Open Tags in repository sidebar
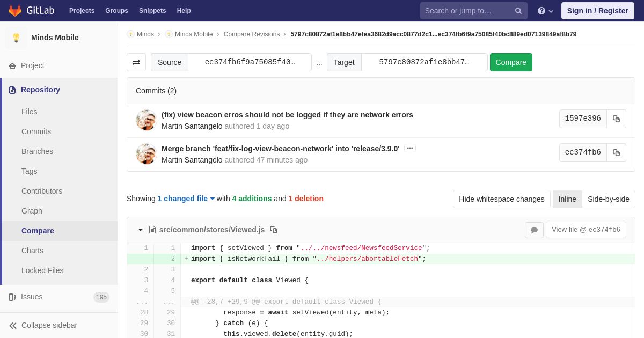644x338 pixels. (30, 171)
